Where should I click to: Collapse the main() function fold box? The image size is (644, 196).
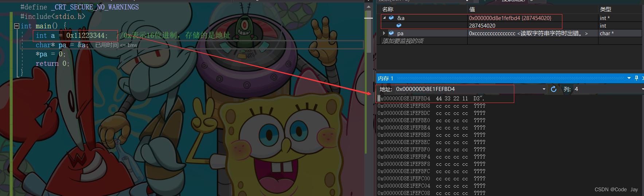(16, 26)
